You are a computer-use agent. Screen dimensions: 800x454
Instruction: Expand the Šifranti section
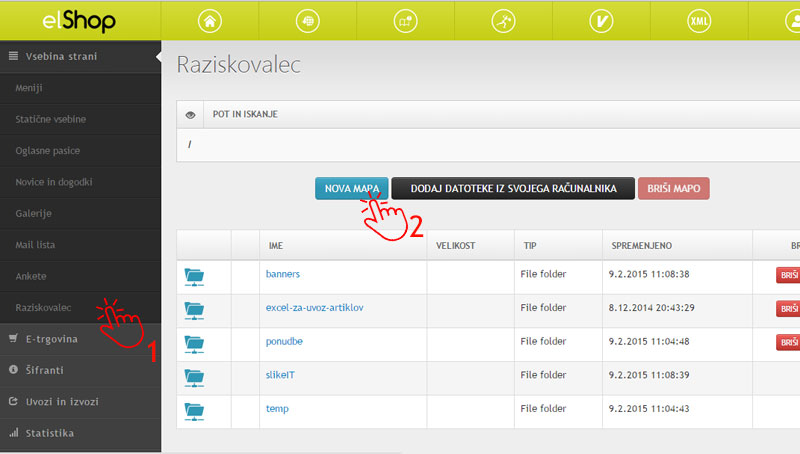coord(81,370)
